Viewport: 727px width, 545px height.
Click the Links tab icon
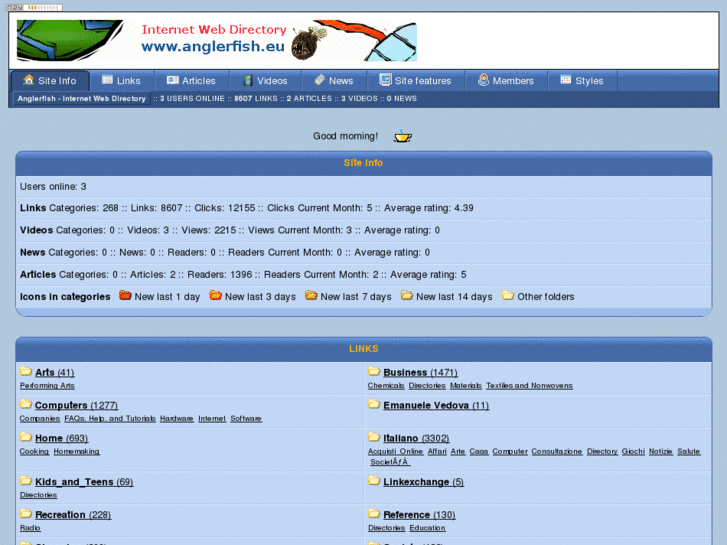[x=107, y=80]
